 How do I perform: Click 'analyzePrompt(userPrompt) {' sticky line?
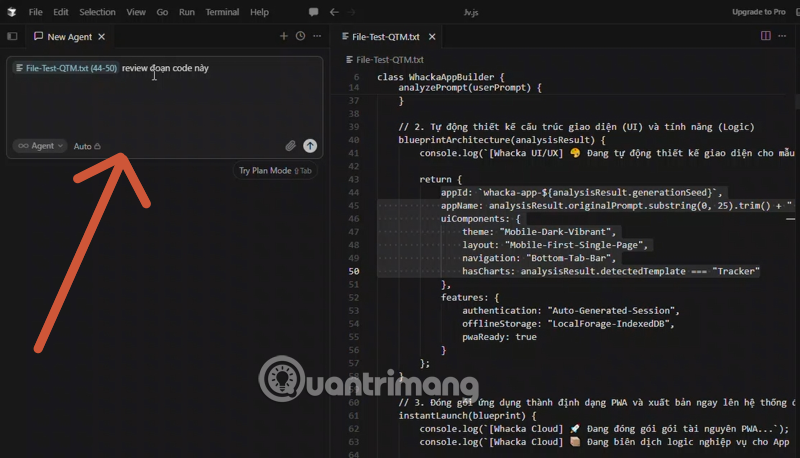(x=470, y=88)
